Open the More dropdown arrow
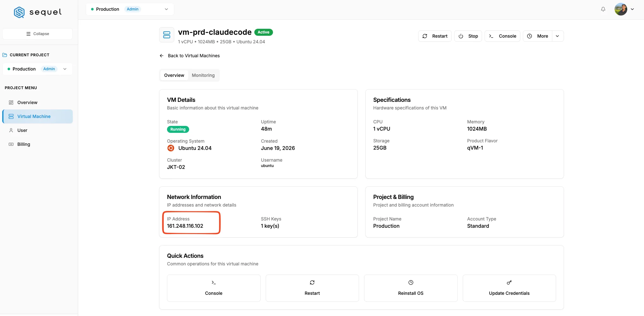 click(558, 36)
